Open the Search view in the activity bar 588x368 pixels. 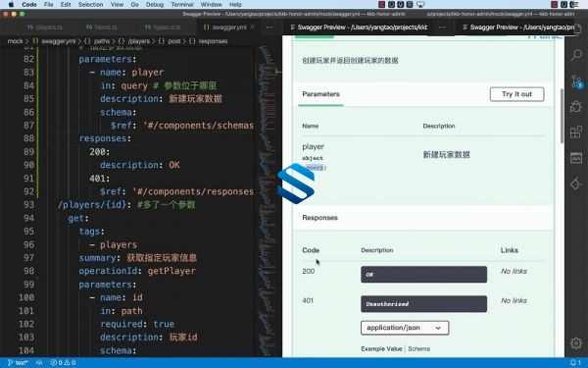576,55
